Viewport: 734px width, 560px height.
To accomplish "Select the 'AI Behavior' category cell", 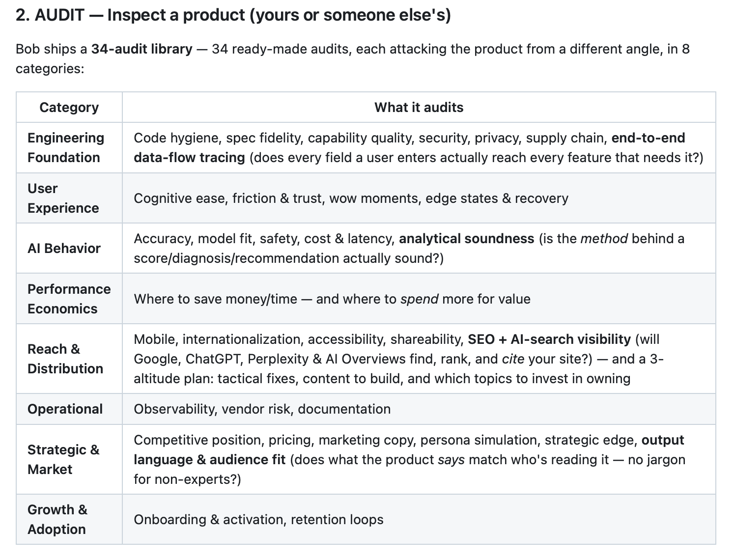I will pyautogui.click(x=69, y=248).
